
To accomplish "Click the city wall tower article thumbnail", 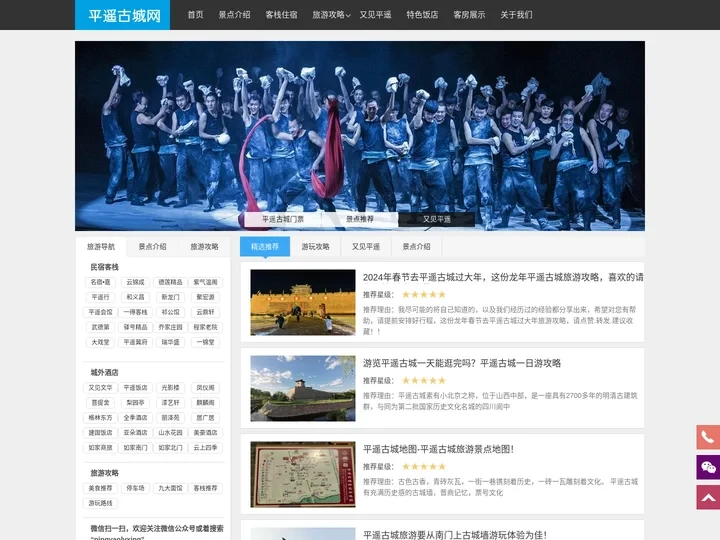I will (303, 388).
